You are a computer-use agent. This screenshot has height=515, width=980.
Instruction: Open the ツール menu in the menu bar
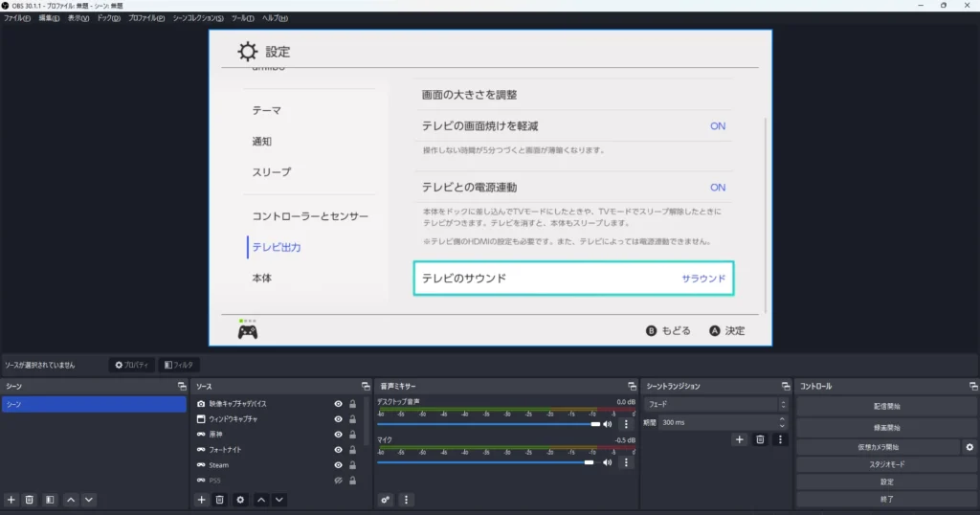[x=243, y=18]
